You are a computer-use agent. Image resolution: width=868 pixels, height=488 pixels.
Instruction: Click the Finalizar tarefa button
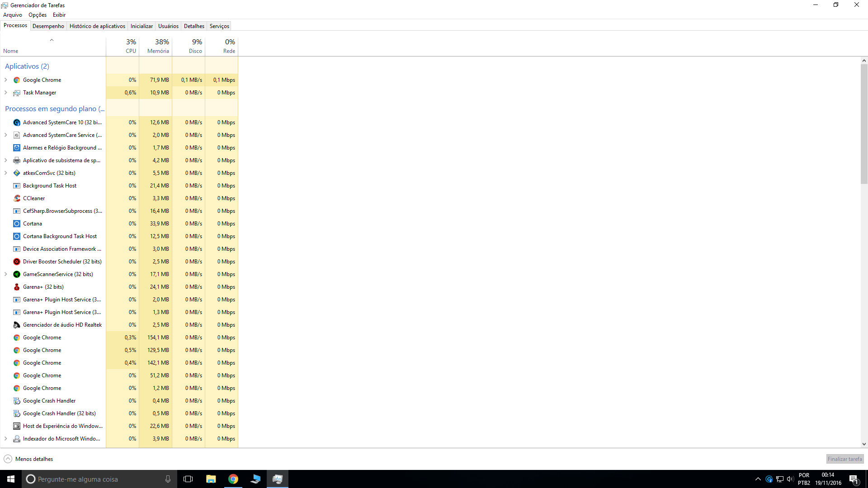[x=844, y=459]
